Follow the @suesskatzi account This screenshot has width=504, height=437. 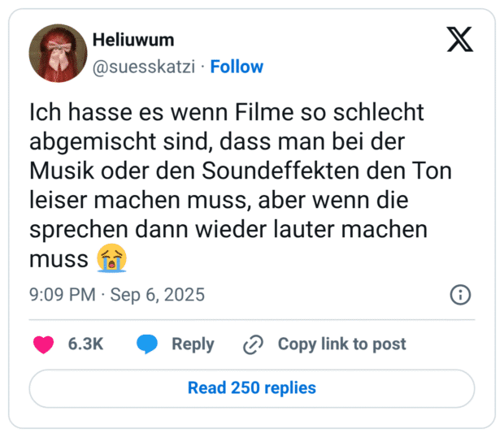[237, 67]
